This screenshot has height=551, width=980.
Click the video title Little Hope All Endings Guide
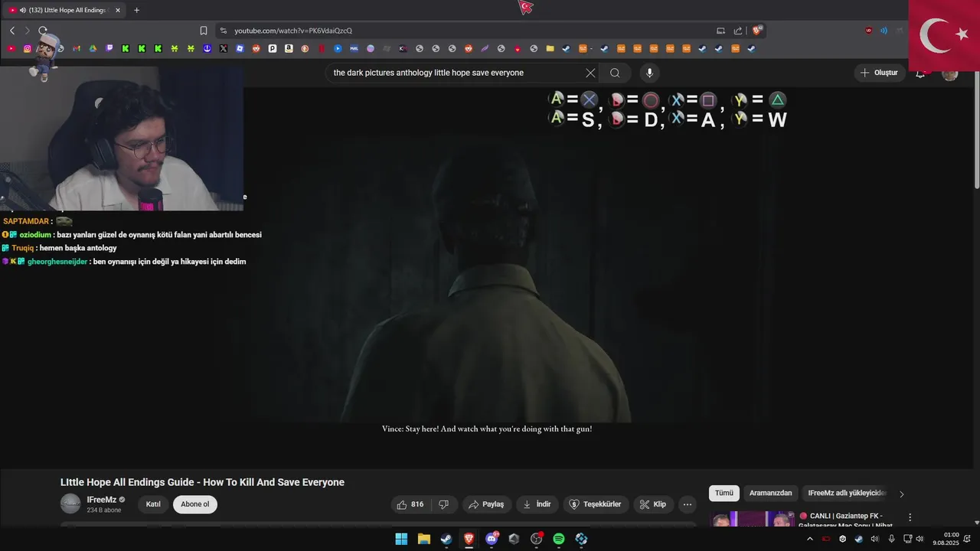202,482
